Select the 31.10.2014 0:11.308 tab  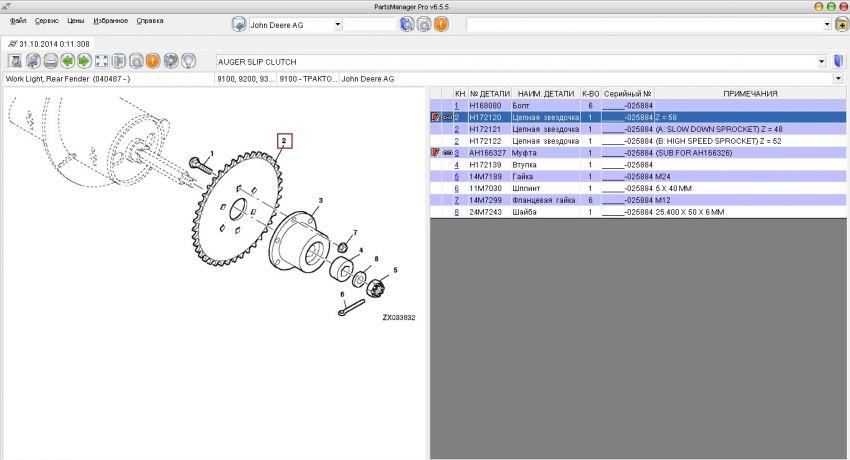pyautogui.click(x=48, y=44)
